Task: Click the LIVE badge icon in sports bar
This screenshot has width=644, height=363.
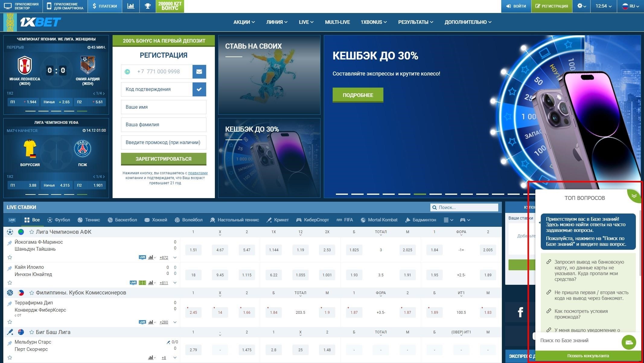Action: [12, 220]
